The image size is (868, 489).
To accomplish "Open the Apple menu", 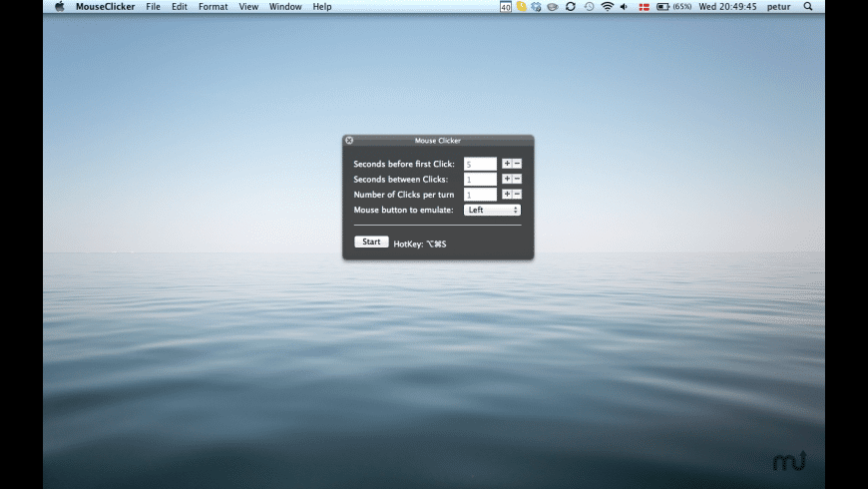I will pyautogui.click(x=60, y=6).
